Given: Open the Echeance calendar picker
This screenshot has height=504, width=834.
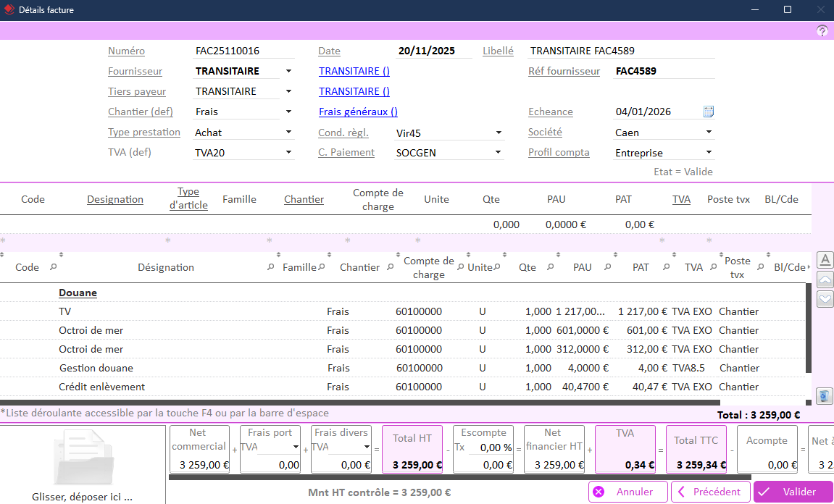Looking at the screenshot, I should coord(709,112).
